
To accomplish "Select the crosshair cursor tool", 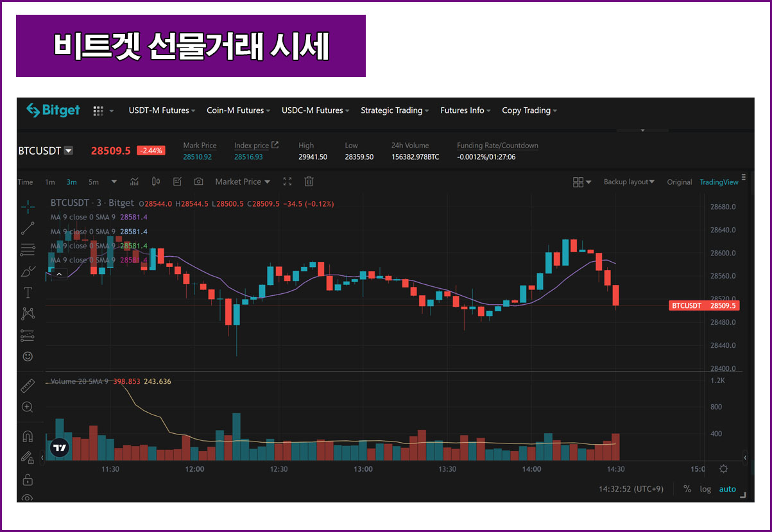I will pyautogui.click(x=28, y=205).
